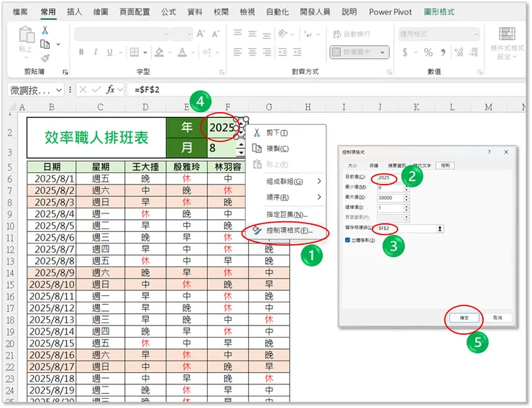The height and width of the screenshot is (408, 532).
Task: Open the 圖形格式 (Shape Format) ribbon tab
Action: pyautogui.click(x=439, y=12)
